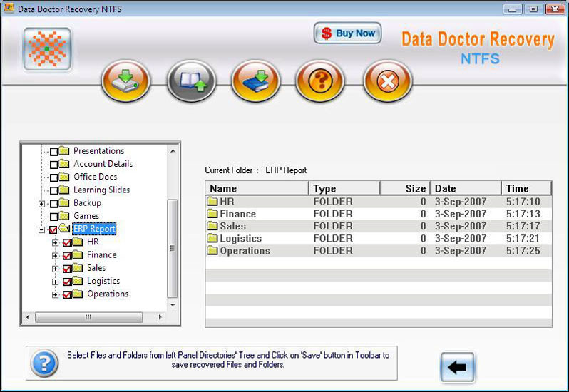This screenshot has width=569, height=392.
Task: Click the Time column header
Action: [x=526, y=189]
